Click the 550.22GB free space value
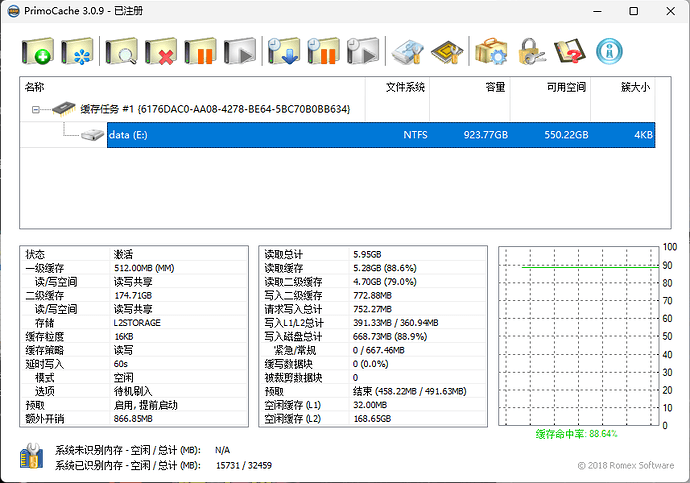The height and width of the screenshot is (483, 690). pos(566,135)
